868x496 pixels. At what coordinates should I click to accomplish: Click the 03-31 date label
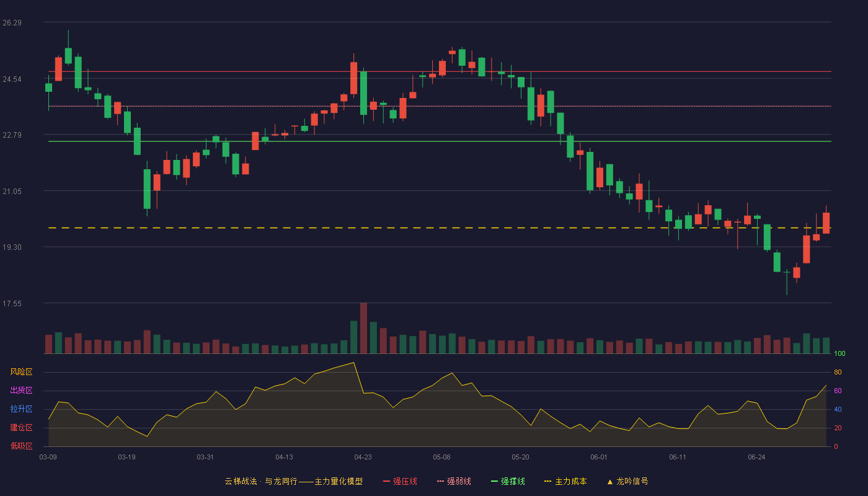pos(205,457)
